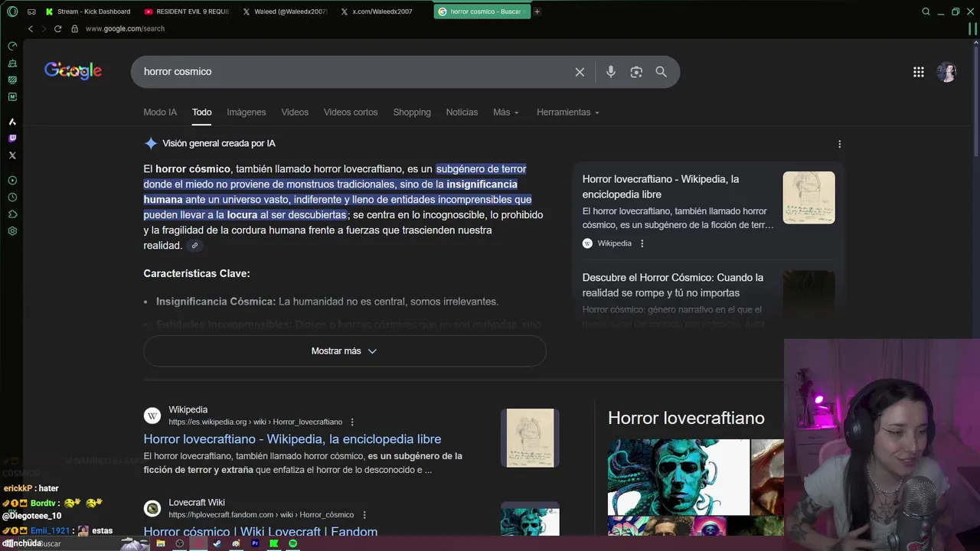Image resolution: width=980 pixels, height=551 pixels.
Task: Select the 'Imágenes' search tab
Action: pyautogui.click(x=247, y=112)
